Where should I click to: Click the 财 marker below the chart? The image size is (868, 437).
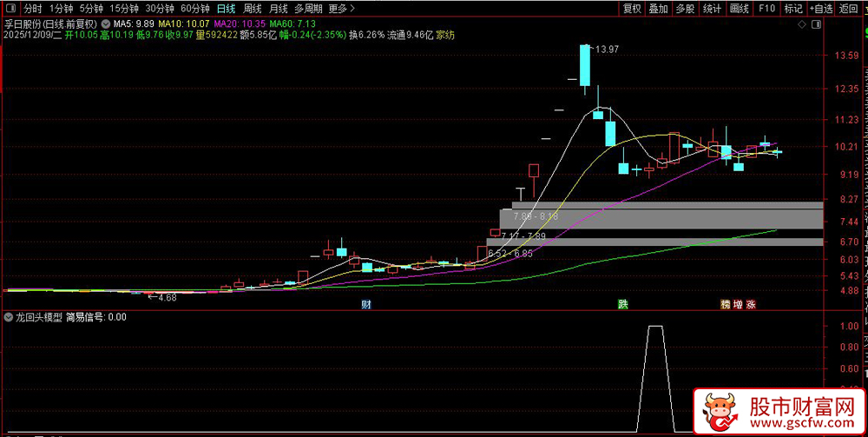point(366,304)
